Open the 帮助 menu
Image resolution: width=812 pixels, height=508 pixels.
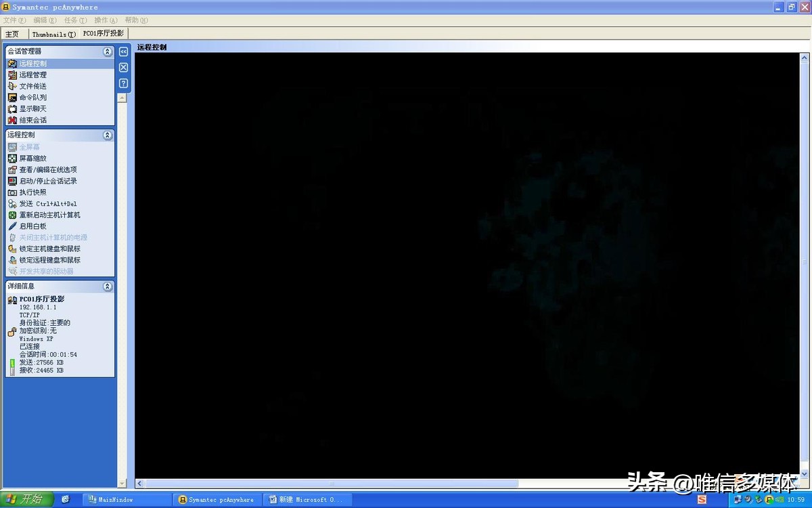tap(136, 20)
